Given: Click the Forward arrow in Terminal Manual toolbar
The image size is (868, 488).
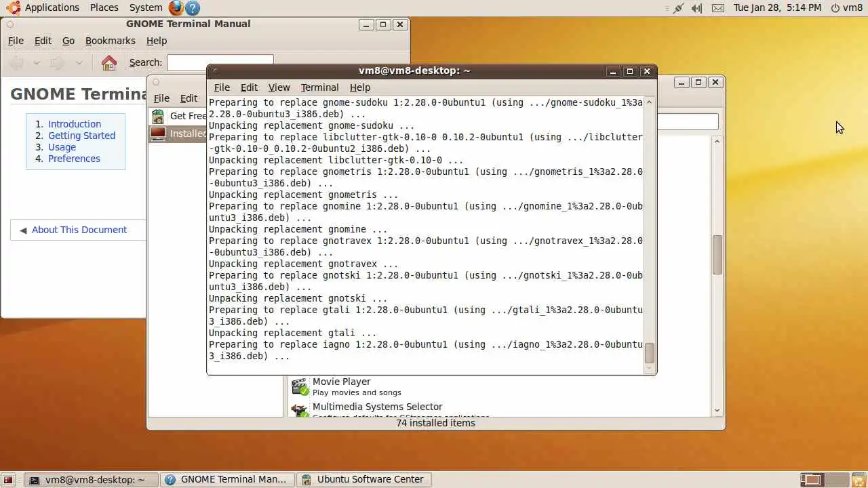Looking at the screenshot, I should pos(57,63).
